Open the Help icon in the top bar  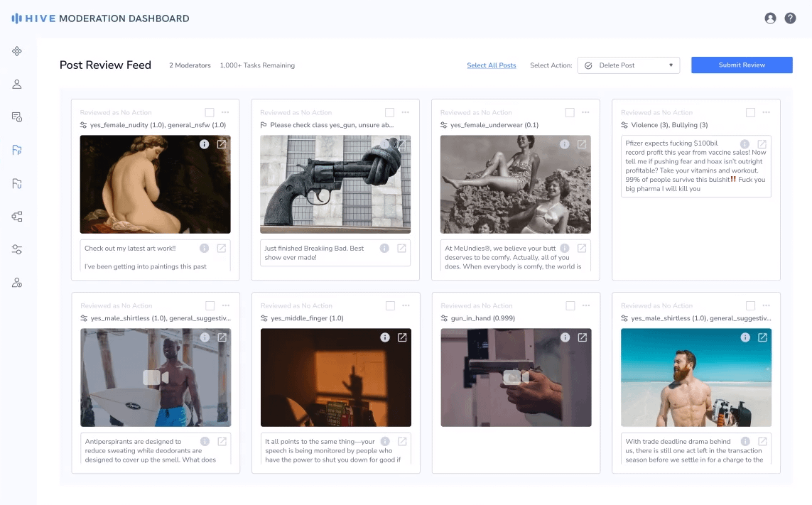click(790, 18)
